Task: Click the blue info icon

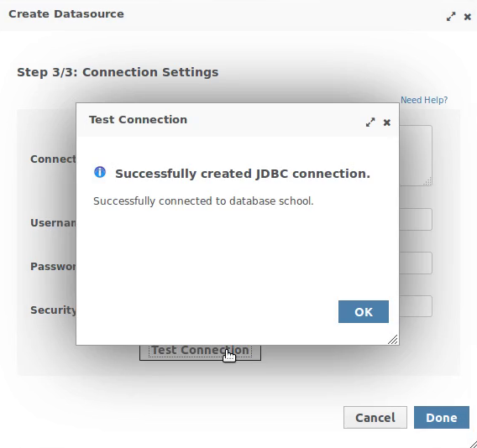Action: pyautogui.click(x=100, y=172)
